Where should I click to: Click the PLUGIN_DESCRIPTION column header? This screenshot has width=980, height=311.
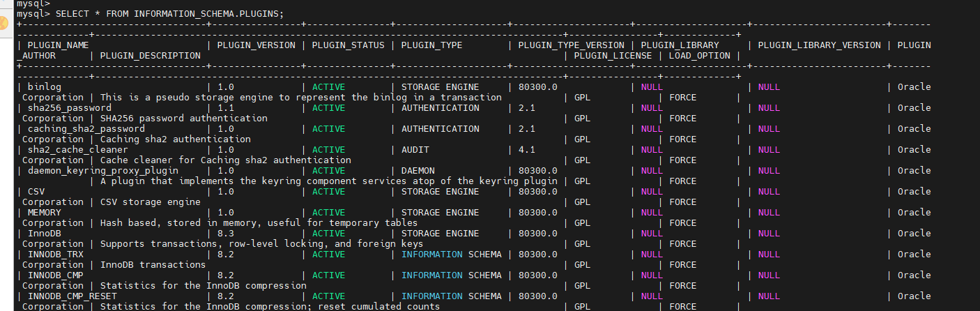pyautogui.click(x=151, y=56)
